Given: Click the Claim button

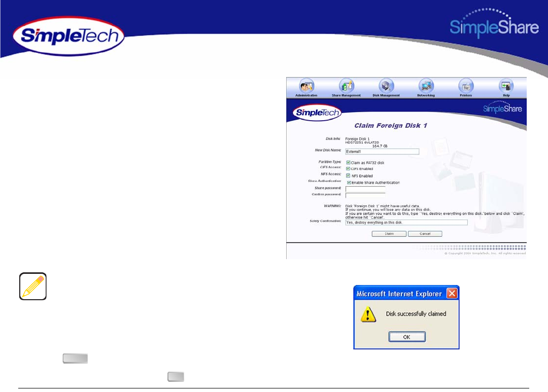Looking at the screenshot, I should (x=389, y=234).
